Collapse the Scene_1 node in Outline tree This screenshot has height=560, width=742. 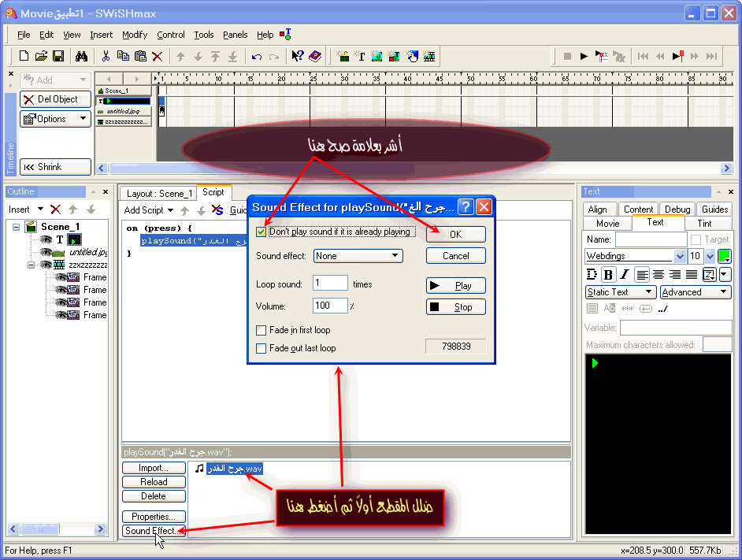coord(16,227)
